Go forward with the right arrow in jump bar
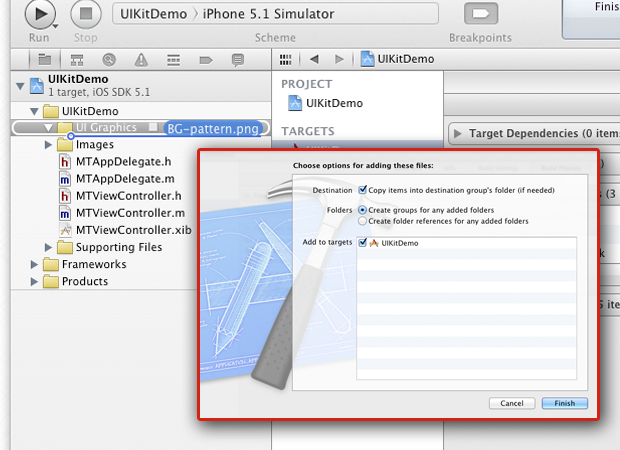620x450 pixels. pyautogui.click(x=339, y=59)
